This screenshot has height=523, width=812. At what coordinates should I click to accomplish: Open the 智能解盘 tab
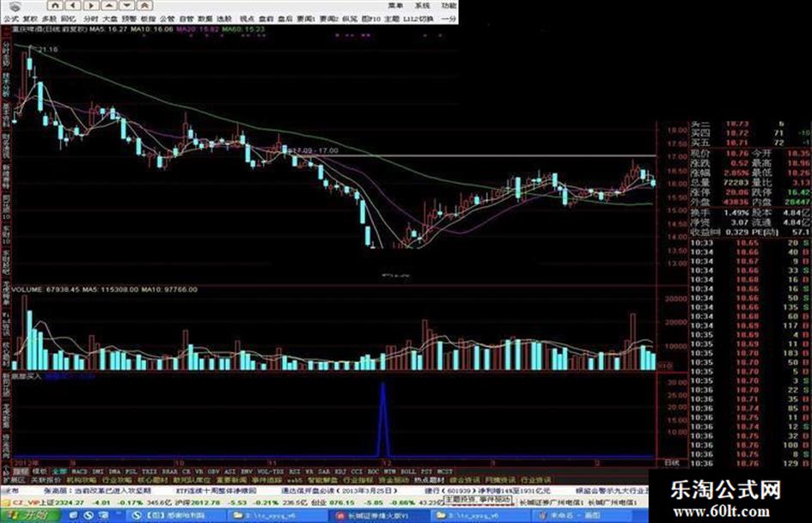click(x=323, y=480)
